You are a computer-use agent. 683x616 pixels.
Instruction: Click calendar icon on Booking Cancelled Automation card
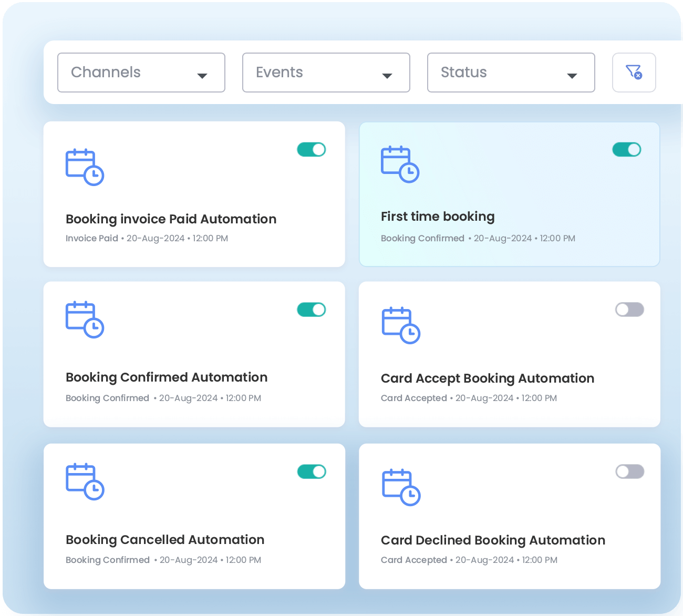click(85, 481)
